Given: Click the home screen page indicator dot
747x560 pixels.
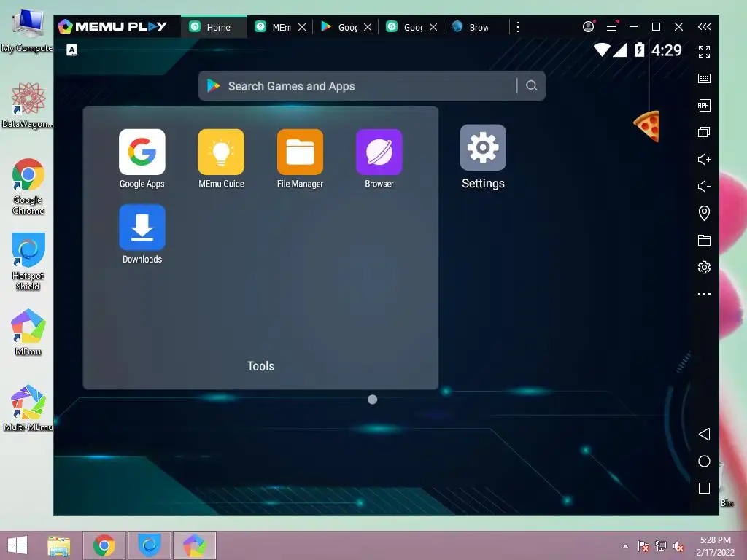Looking at the screenshot, I should coord(373,400).
